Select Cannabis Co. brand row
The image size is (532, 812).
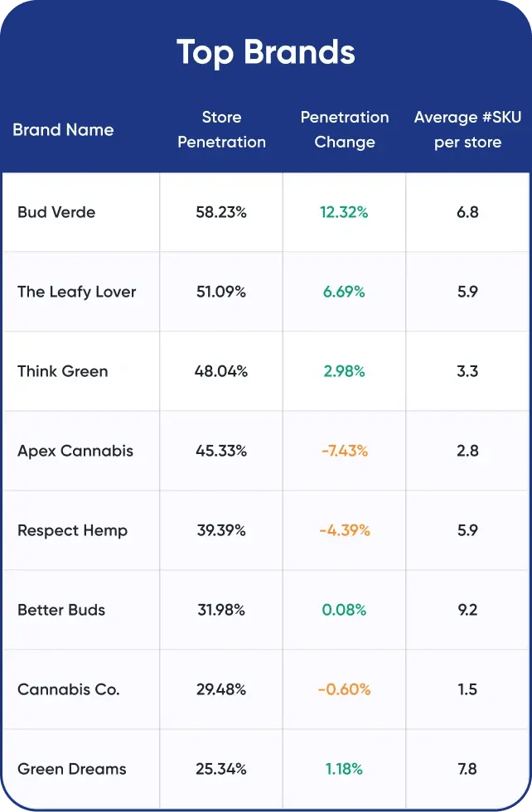click(69, 689)
